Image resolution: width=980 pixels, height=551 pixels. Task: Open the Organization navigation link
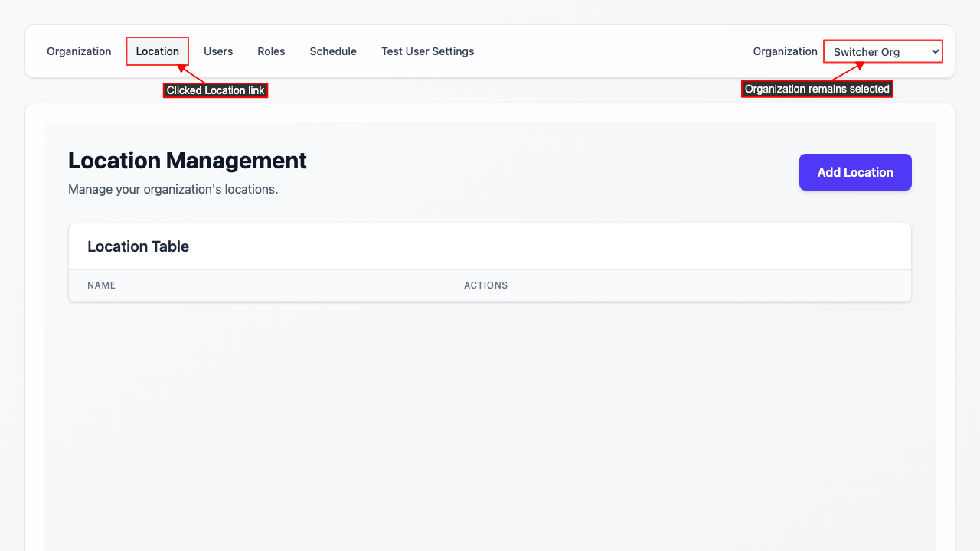[x=79, y=51]
